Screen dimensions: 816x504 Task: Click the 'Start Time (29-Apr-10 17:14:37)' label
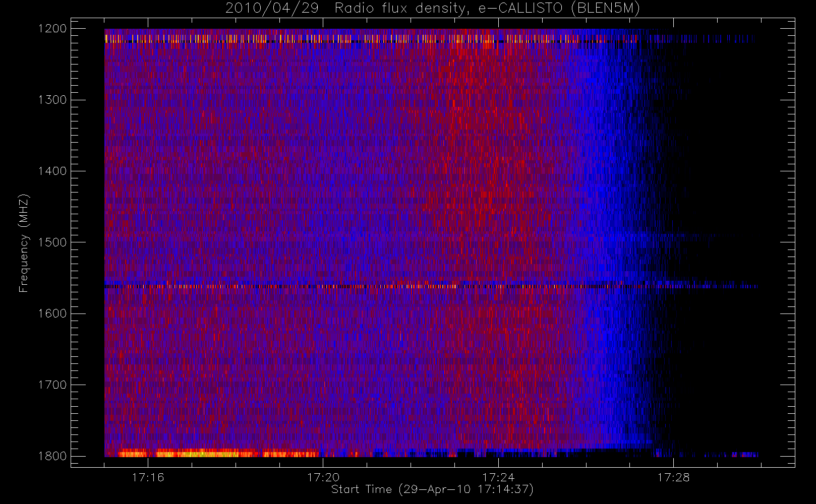tap(433, 489)
